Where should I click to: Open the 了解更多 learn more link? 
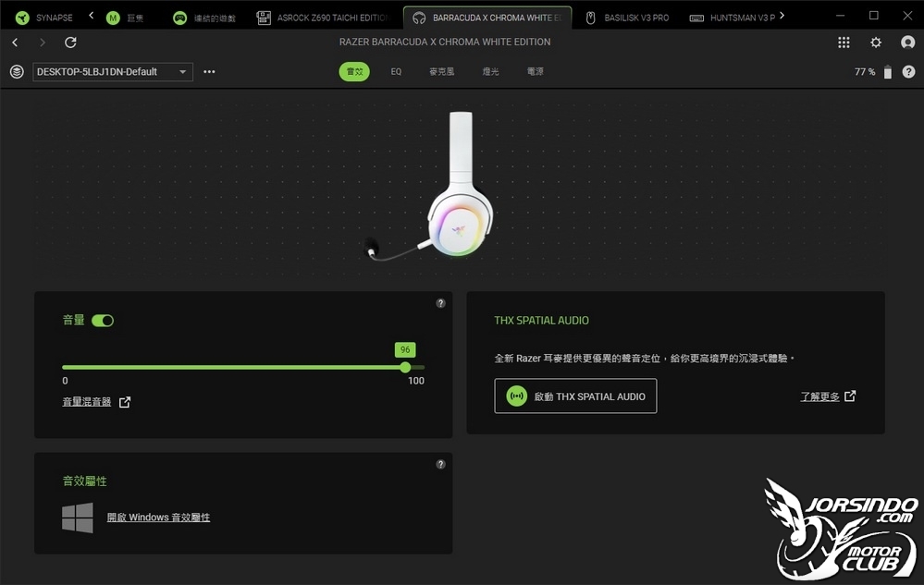pos(819,396)
